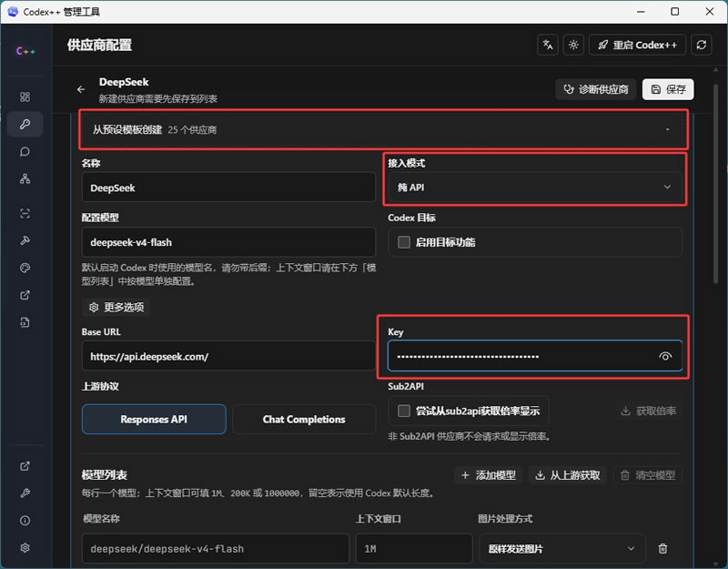Select Chat Completions protocol
Viewport: 728px width, 569px height.
click(x=304, y=419)
